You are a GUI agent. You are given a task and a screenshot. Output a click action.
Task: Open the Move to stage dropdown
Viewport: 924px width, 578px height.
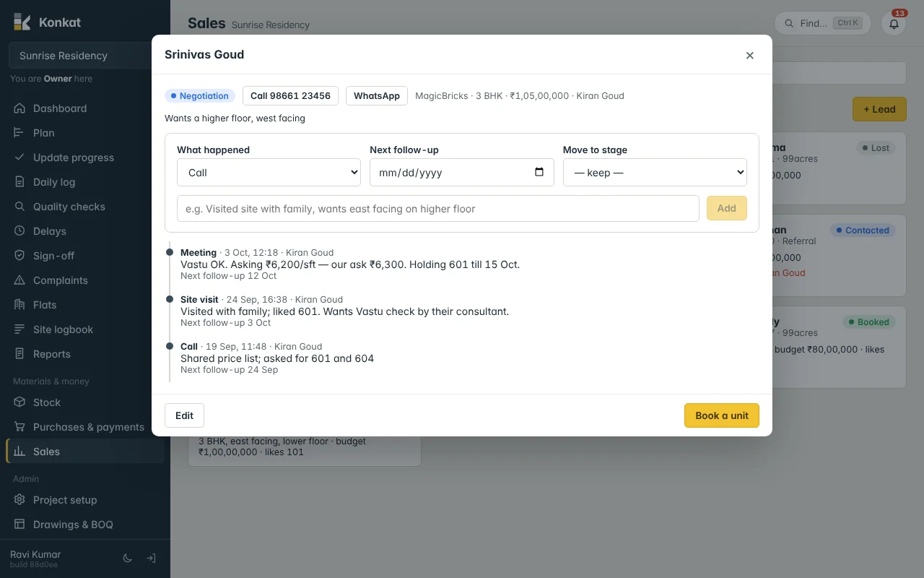coord(655,173)
